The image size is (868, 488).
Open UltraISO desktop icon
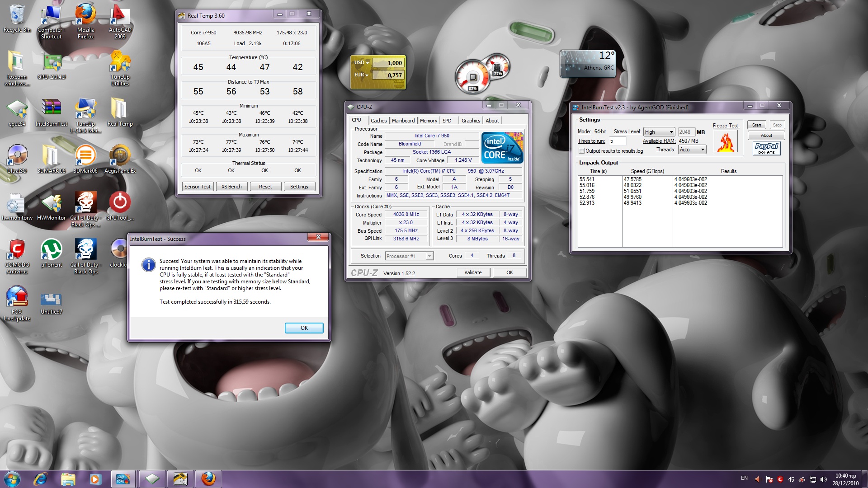pos(17,159)
